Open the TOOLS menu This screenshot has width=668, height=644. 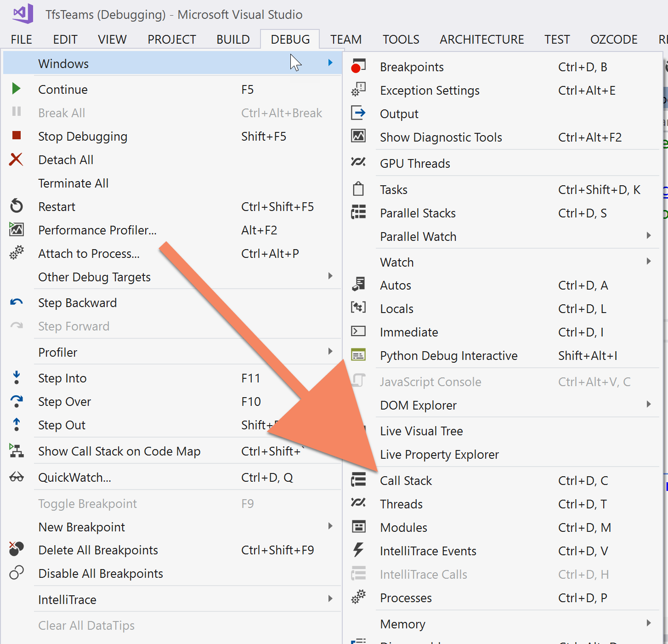point(401,40)
